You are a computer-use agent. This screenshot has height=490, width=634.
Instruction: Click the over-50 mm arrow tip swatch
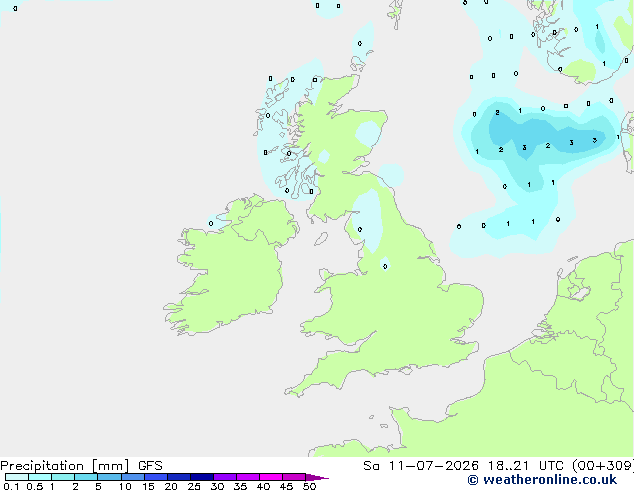tap(316, 477)
